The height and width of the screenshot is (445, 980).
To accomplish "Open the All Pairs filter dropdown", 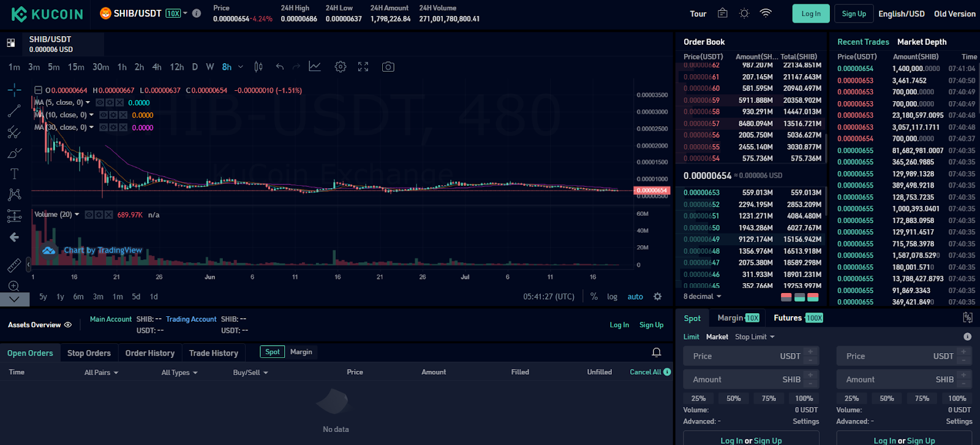I will coord(102,373).
